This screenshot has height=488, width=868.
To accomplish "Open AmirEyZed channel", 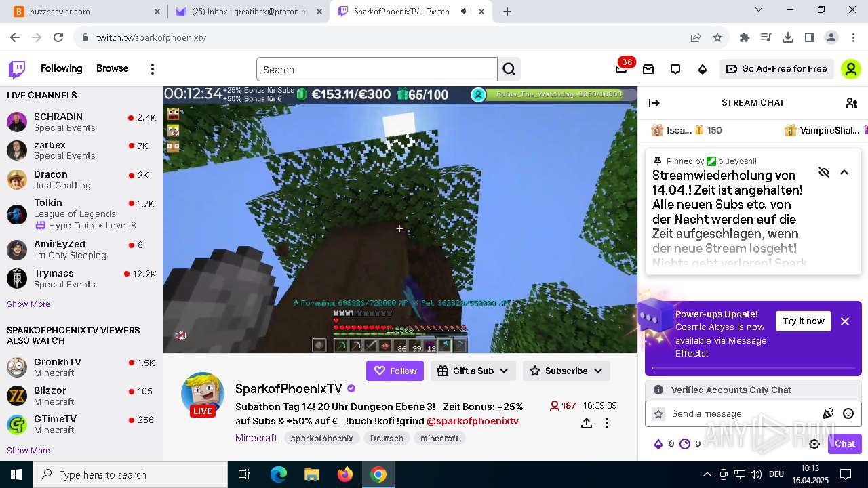I will (x=81, y=249).
